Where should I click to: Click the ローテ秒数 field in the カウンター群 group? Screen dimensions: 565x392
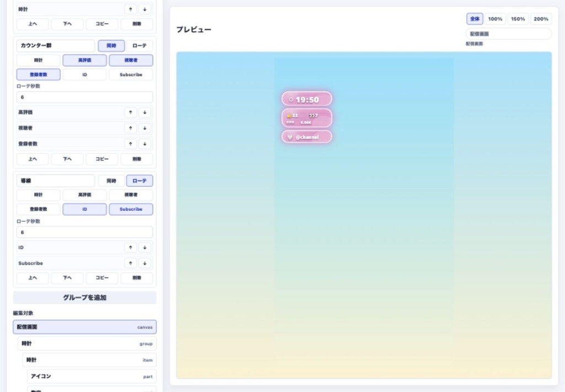pos(84,97)
